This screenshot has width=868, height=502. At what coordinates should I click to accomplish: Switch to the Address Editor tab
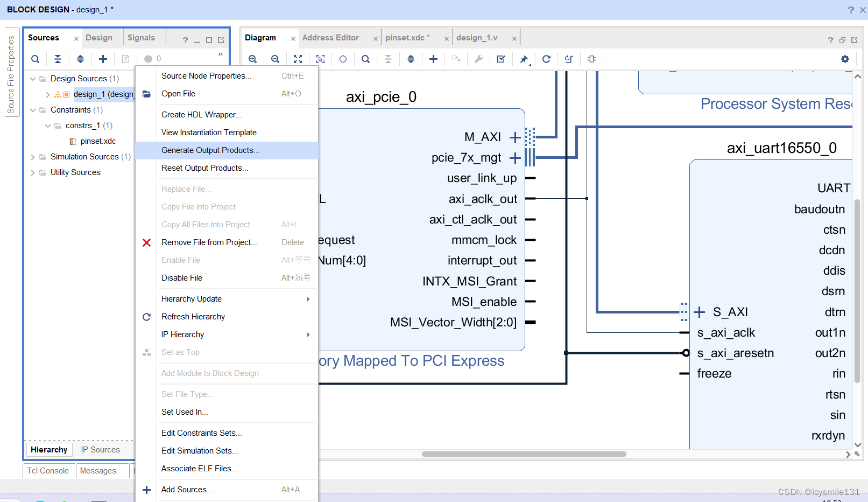click(x=331, y=37)
